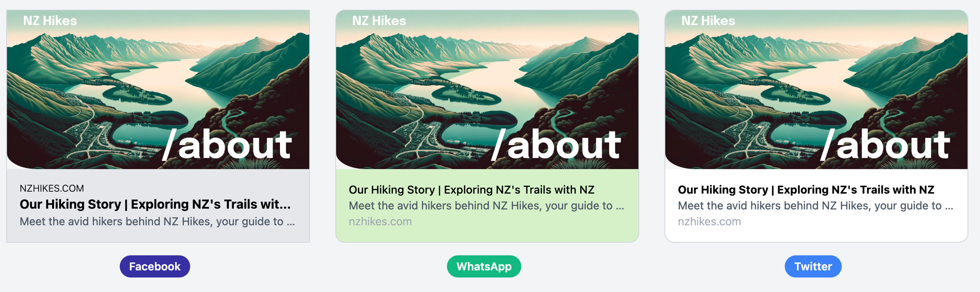
Task: Open the Twitter preview card image
Action: click(816, 90)
